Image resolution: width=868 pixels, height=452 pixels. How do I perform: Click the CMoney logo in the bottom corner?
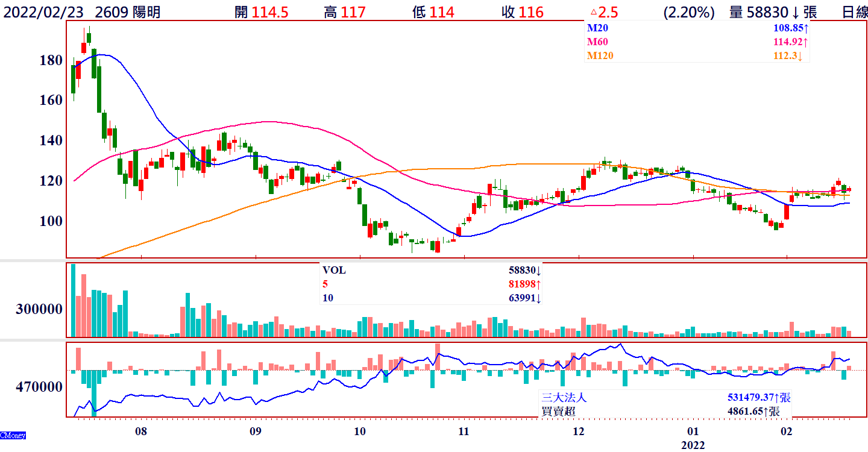(x=13, y=435)
